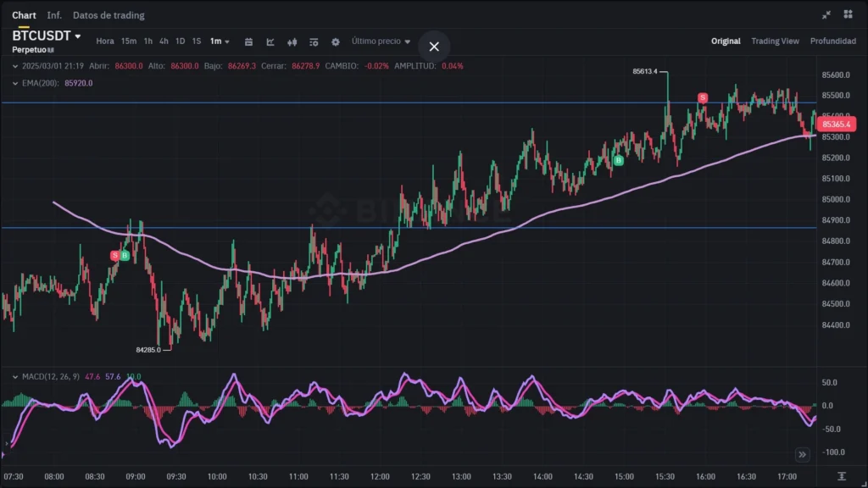The image size is (868, 488).
Task: Click the candlestick chart type icon
Action: [292, 42]
